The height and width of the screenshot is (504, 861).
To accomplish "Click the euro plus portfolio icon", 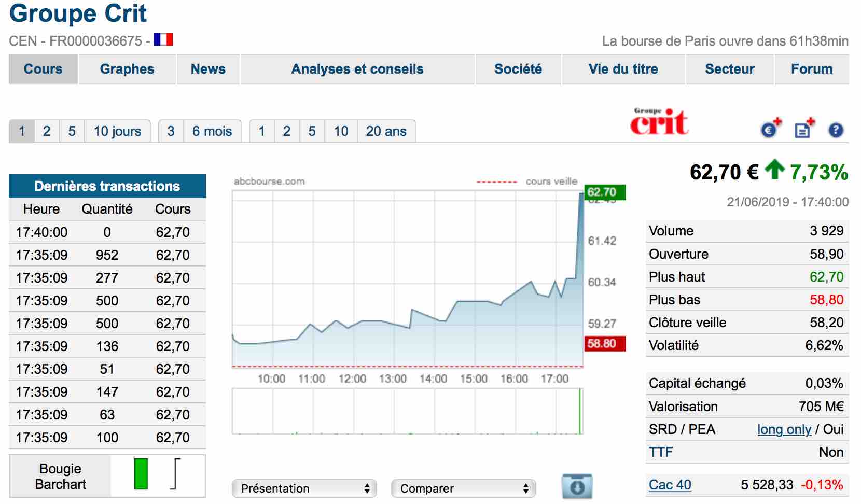I will (771, 128).
